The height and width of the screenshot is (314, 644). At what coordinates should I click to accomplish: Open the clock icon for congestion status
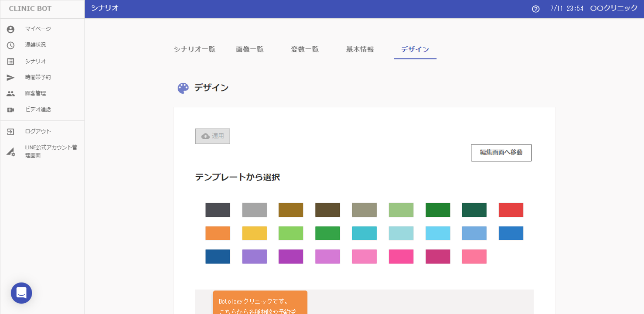(11, 45)
